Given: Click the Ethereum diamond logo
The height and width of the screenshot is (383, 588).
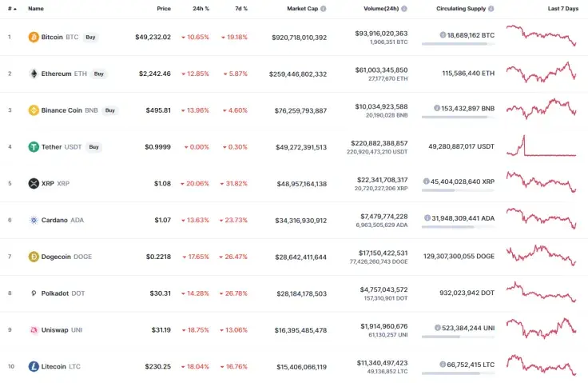Looking at the screenshot, I should pyautogui.click(x=34, y=74).
